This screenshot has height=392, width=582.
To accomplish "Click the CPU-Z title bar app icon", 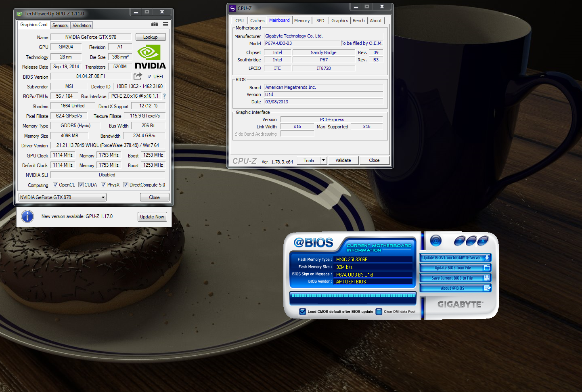I will 232,8.
